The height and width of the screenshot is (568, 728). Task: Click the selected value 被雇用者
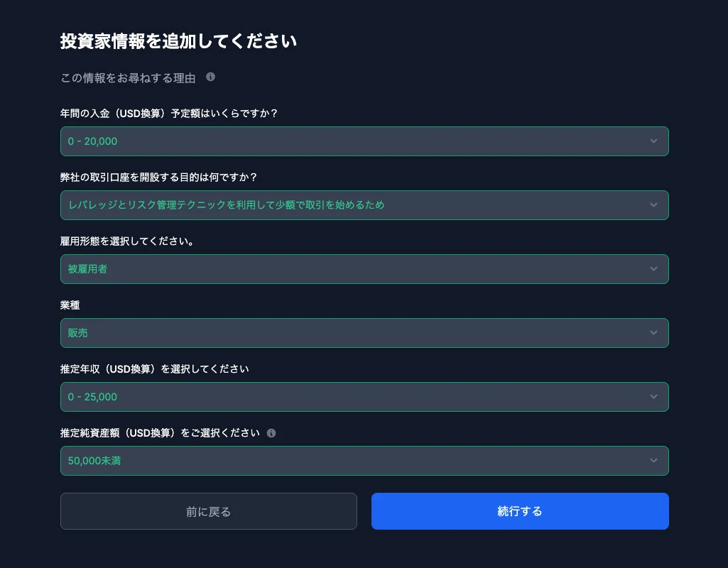(87, 268)
